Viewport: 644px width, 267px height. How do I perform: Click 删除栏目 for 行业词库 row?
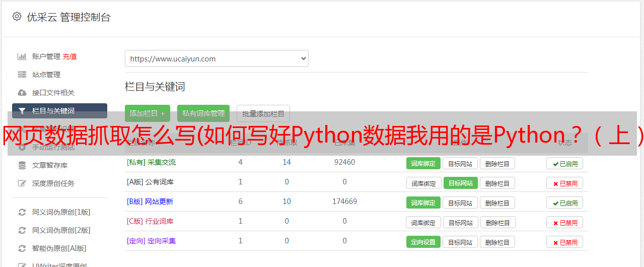(498, 222)
